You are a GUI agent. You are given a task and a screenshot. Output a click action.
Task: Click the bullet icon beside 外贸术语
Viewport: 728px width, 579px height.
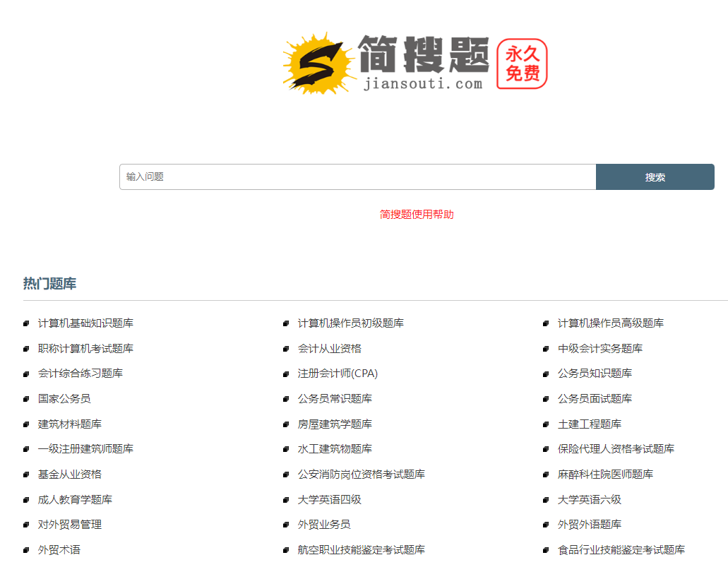pyautogui.click(x=26, y=550)
